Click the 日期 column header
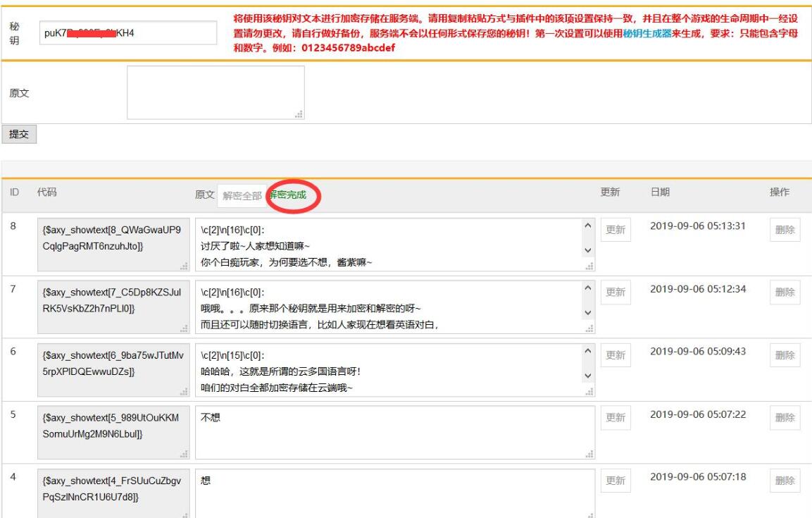The width and height of the screenshot is (812, 518). coord(661,192)
